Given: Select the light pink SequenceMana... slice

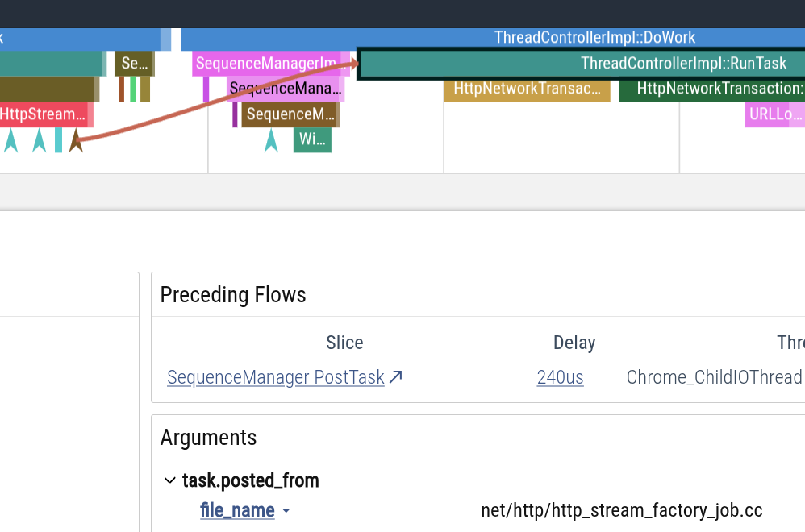Looking at the screenshot, I should point(286,89).
